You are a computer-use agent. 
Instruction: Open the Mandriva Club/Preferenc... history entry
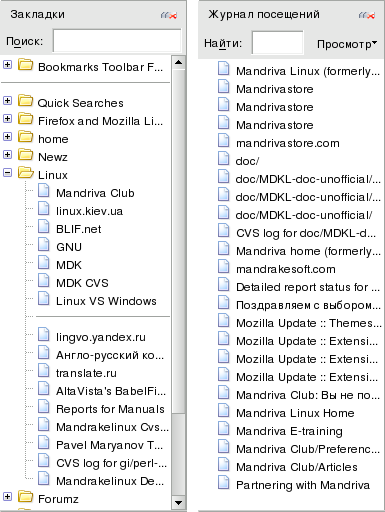pyautogui.click(x=308, y=449)
